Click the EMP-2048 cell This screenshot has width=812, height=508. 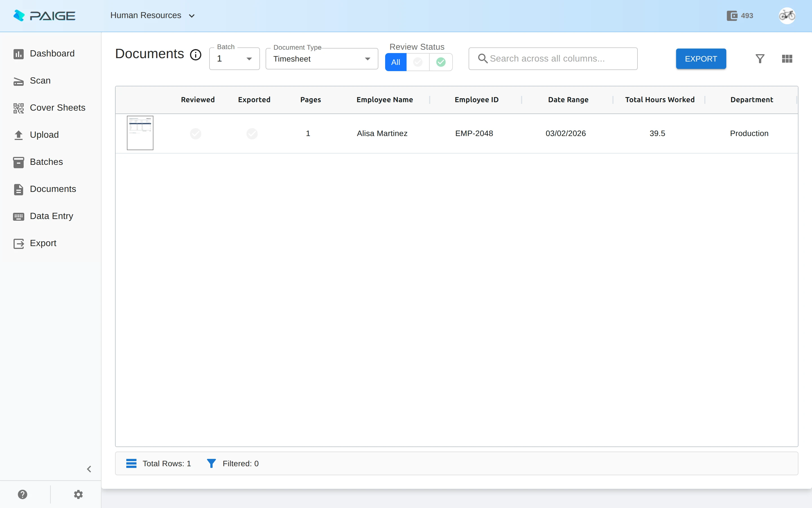pyautogui.click(x=474, y=133)
